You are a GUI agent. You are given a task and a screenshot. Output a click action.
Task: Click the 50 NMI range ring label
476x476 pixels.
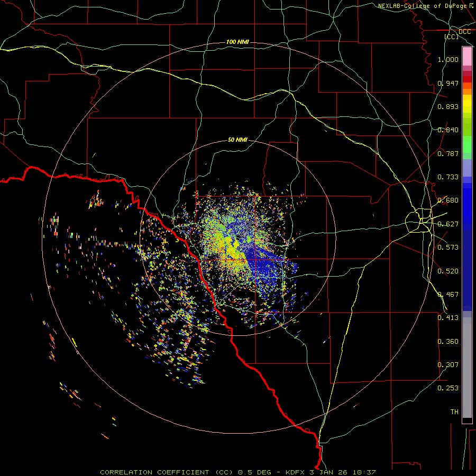[237, 140]
